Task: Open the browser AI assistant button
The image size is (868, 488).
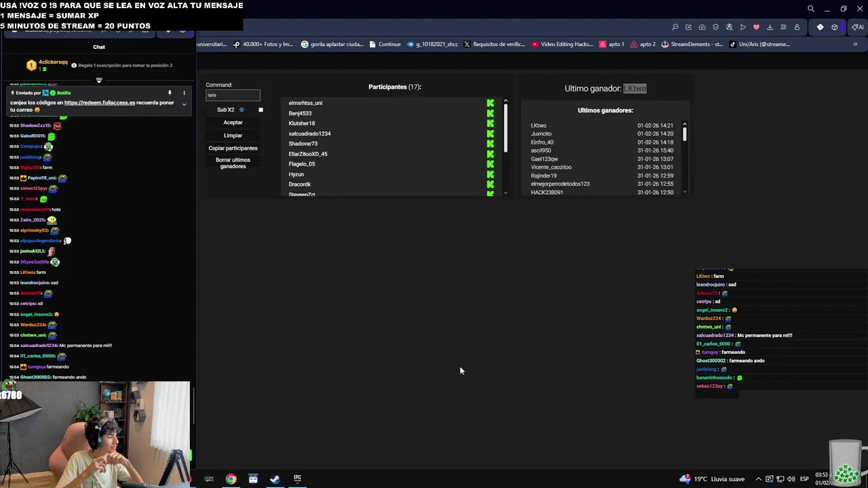Action: (859, 27)
